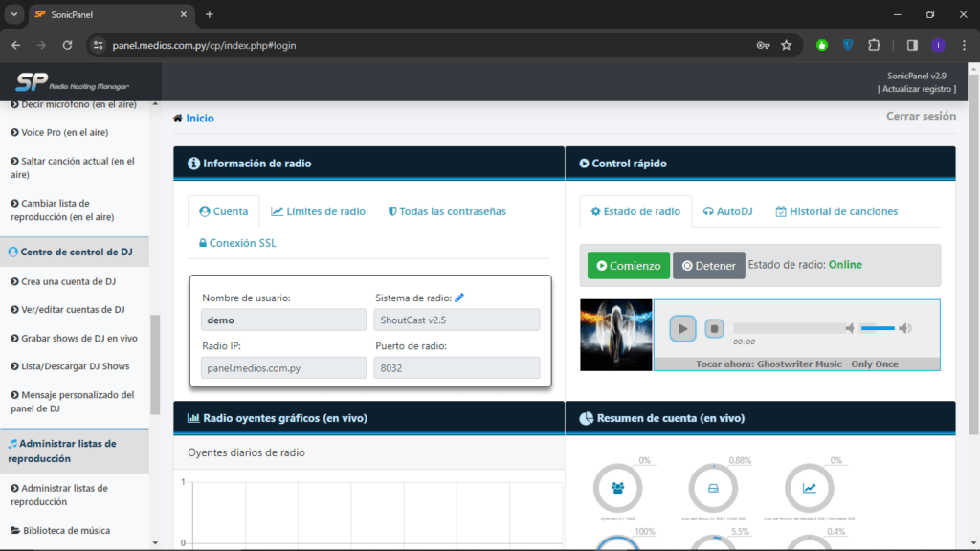Start the radio with Comienzo button
This screenshot has height=551, width=980.
click(x=628, y=266)
